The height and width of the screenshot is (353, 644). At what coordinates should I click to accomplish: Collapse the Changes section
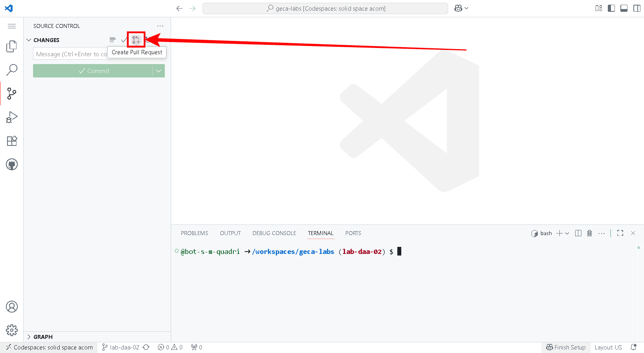pyautogui.click(x=29, y=40)
